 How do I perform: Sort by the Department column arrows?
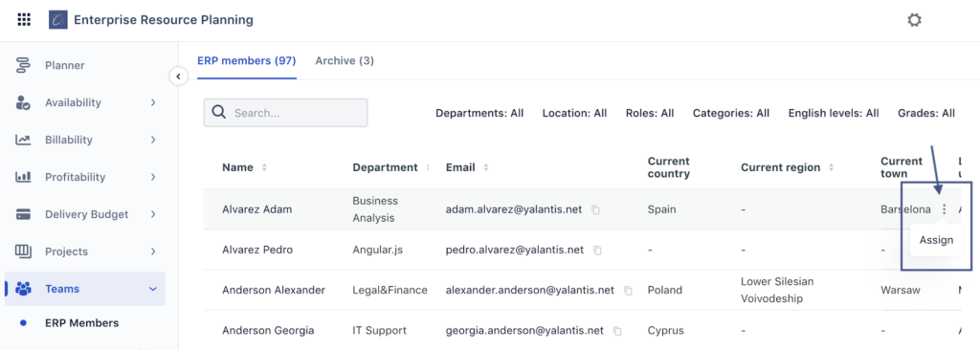428,167
